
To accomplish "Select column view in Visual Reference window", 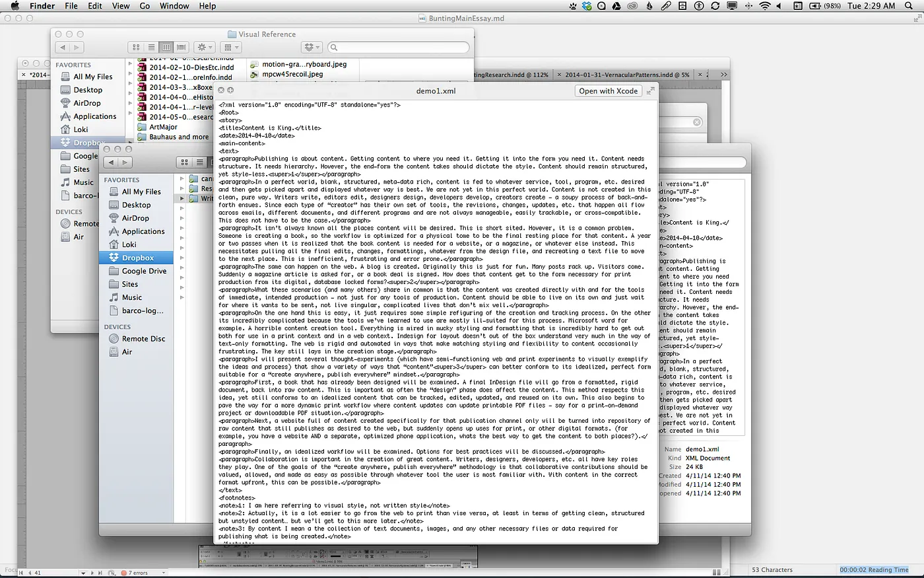I will (166, 48).
